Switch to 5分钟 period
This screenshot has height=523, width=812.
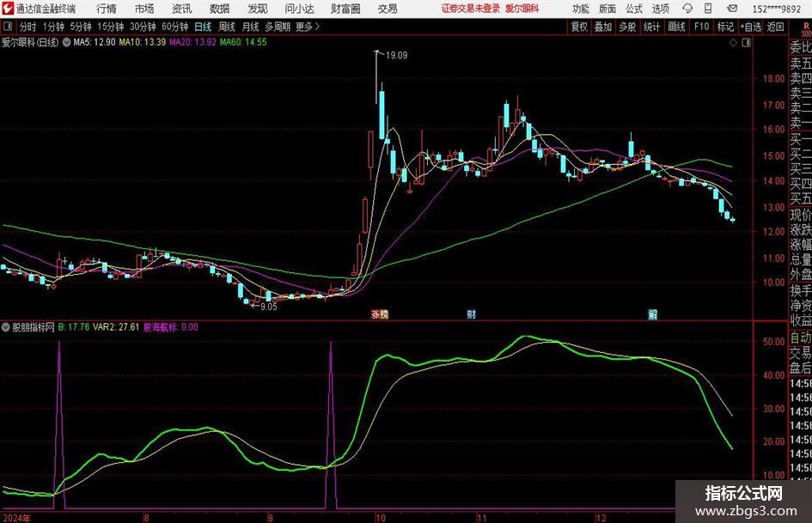click(81, 27)
